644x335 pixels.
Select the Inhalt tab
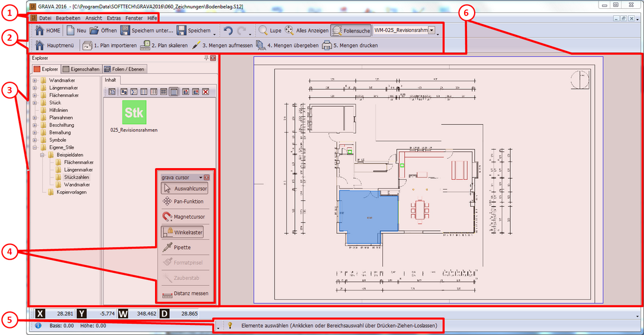[110, 80]
